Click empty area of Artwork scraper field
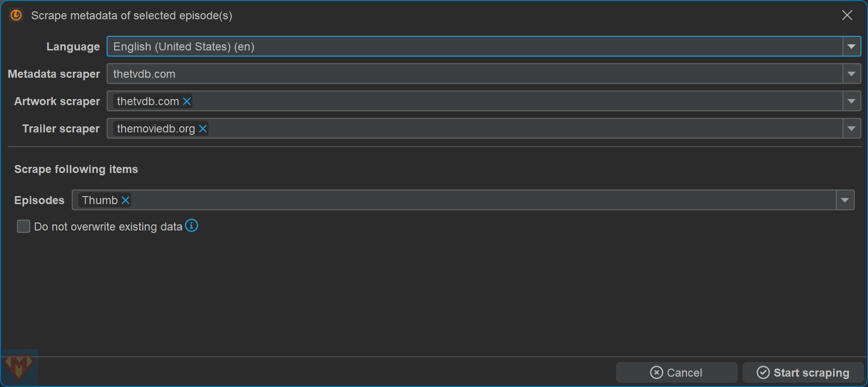 (x=472, y=101)
